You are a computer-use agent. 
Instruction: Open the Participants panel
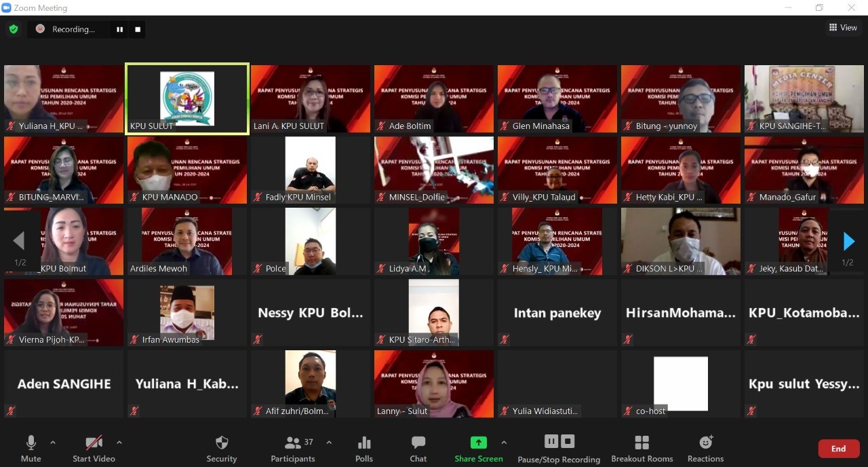pos(293,448)
